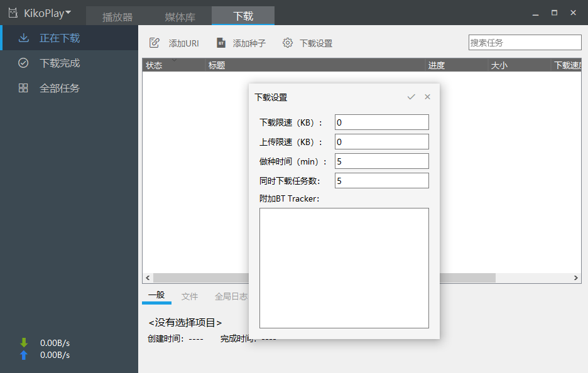Switch to the 媒体库 tab
The image size is (588, 373).
click(x=180, y=17)
